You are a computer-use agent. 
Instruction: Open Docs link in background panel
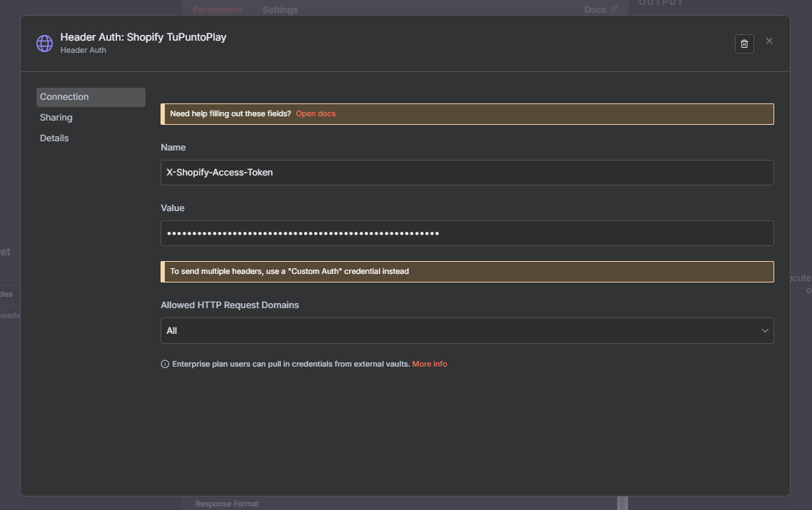(600, 9)
